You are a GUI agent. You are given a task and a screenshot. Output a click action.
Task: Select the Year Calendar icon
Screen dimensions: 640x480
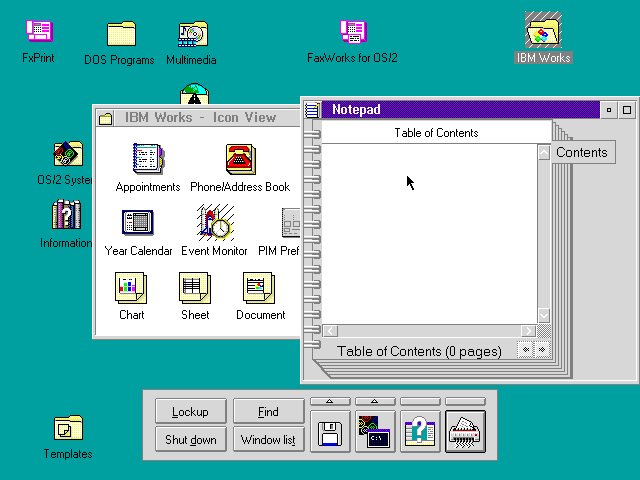(x=138, y=222)
